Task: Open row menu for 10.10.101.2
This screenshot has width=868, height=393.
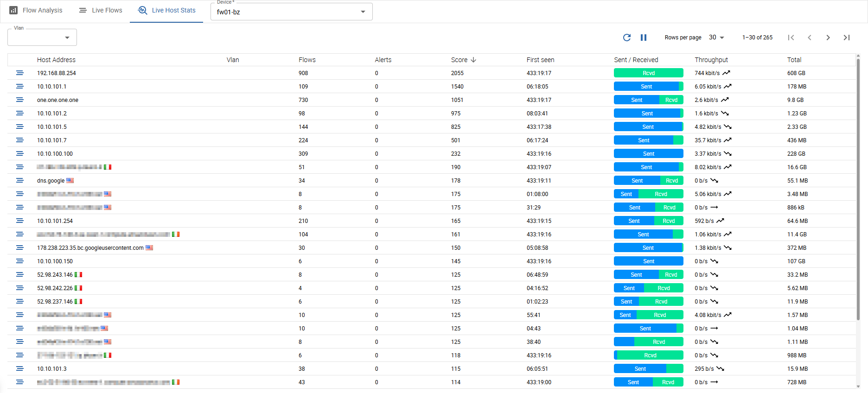Action: point(19,114)
